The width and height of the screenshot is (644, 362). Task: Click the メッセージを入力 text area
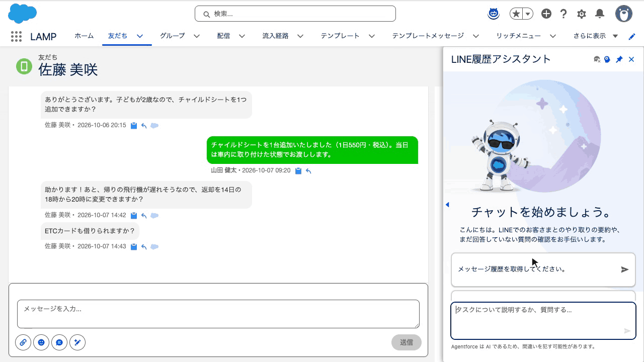click(x=218, y=314)
